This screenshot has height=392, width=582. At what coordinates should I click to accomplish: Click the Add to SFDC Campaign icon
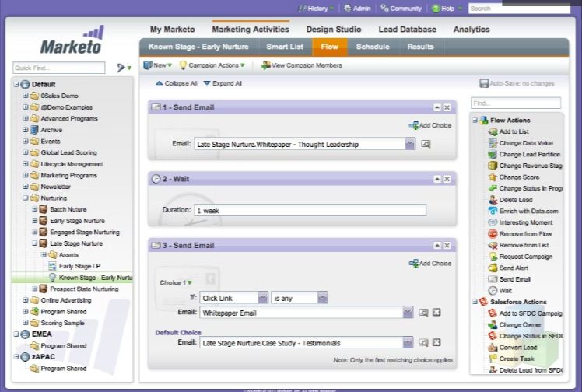[x=493, y=313]
